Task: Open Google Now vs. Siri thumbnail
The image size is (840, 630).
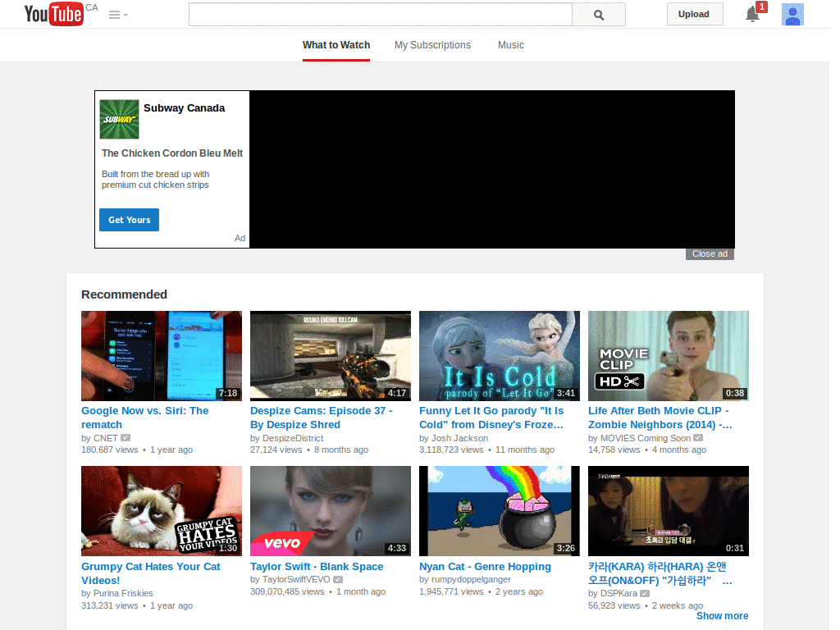Action: [x=162, y=356]
